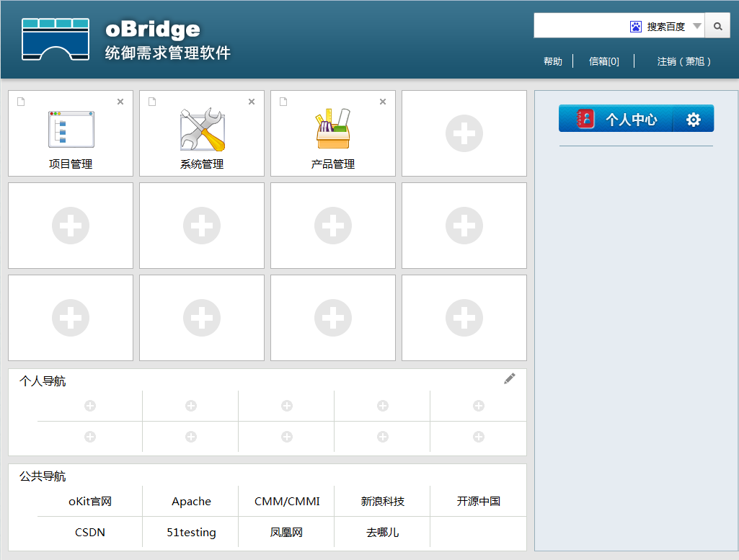Open the 项目管理 module icon
Screen dimensions: 739x560
71,130
